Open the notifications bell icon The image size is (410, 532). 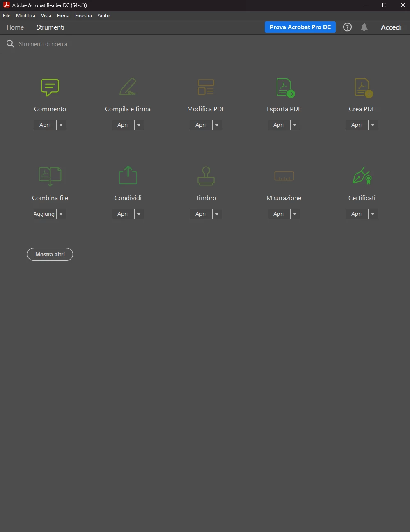[364, 27]
